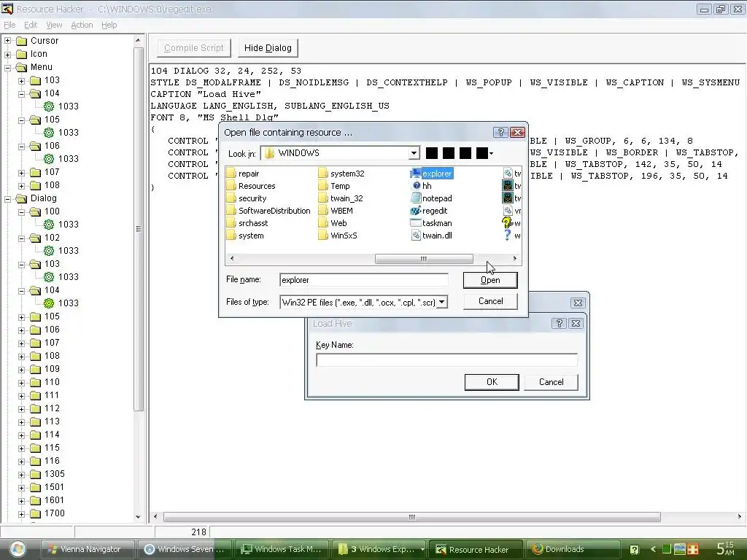Switch to Vienna Navigator taskbar button
747x560 pixels.
pyautogui.click(x=86, y=549)
